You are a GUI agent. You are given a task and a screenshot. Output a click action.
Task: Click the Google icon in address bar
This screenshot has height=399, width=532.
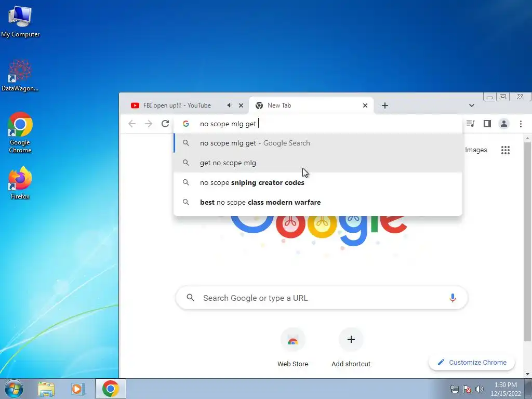(x=186, y=124)
